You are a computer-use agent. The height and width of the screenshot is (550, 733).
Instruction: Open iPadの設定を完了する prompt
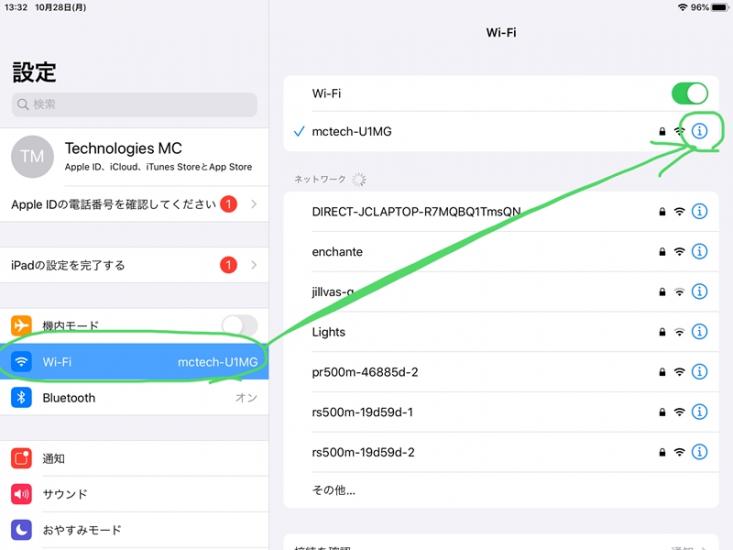coord(134,265)
